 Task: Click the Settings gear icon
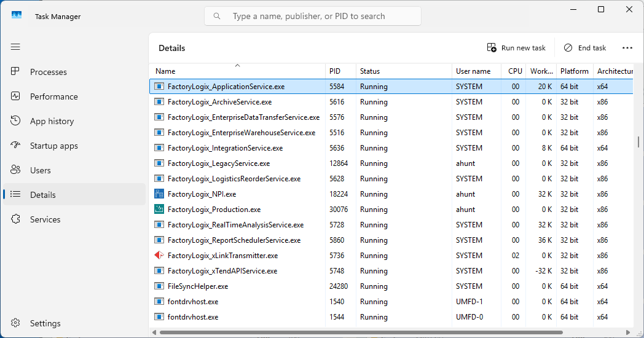(15, 323)
